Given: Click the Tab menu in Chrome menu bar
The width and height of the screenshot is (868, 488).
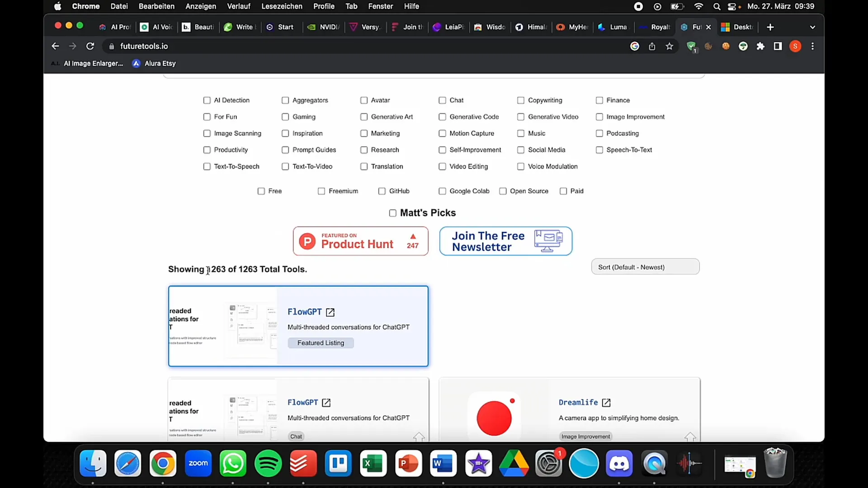Looking at the screenshot, I should [351, 6].
